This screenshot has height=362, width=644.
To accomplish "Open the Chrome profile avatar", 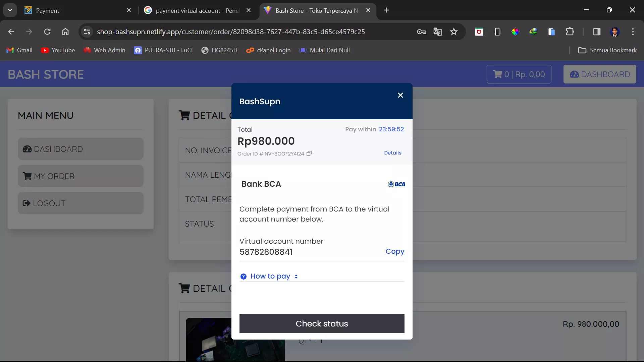I will 615,32.
